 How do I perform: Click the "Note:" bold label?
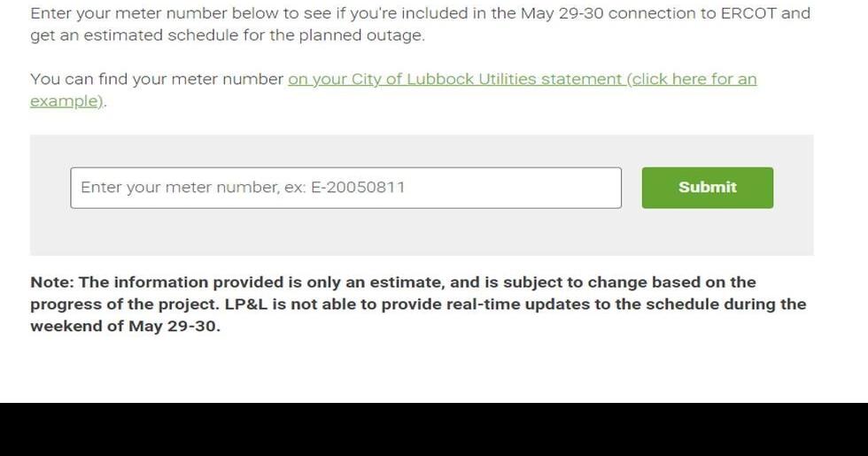[x=52, y=282]
